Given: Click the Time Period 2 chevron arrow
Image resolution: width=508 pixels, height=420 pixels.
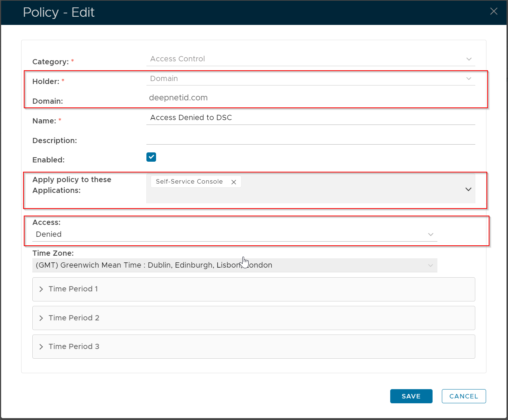Looking at the screenshot, I should coord(41,318).
